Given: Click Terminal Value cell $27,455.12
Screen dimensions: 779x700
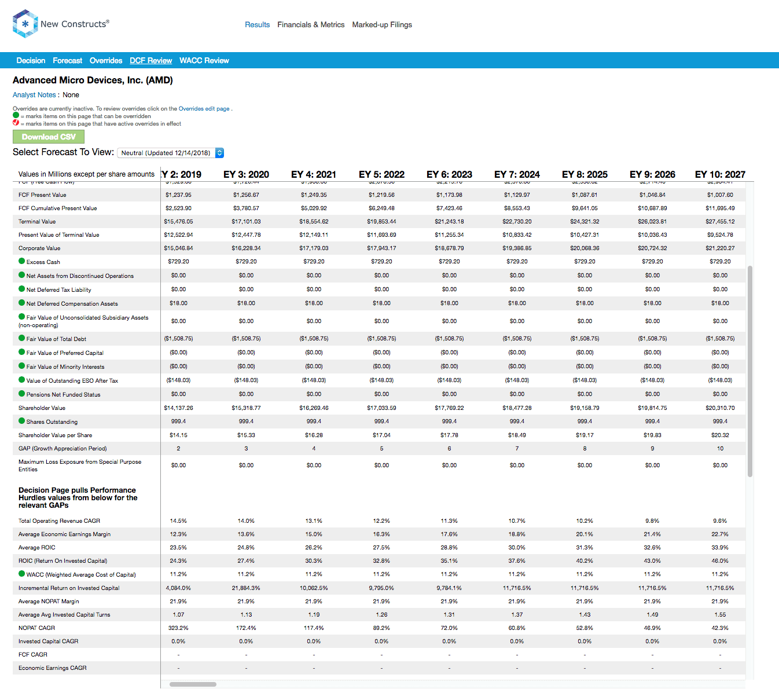Looking at the screenshot, I should tap(720, 222).
